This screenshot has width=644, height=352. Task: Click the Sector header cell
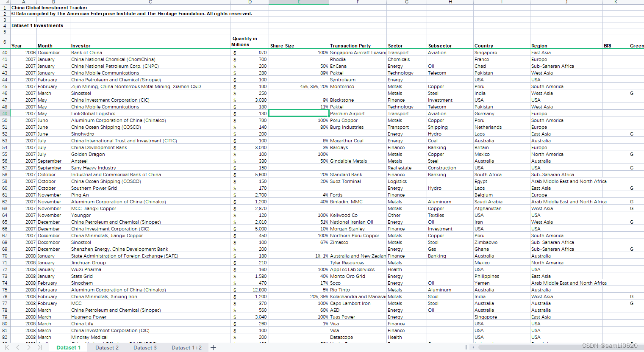click(x=407, y=42)
